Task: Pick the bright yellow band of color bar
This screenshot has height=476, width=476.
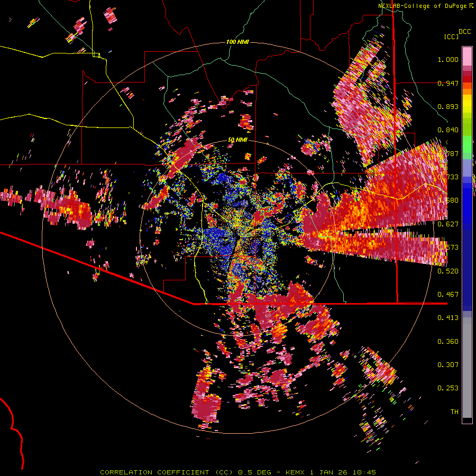Action: 467,104
